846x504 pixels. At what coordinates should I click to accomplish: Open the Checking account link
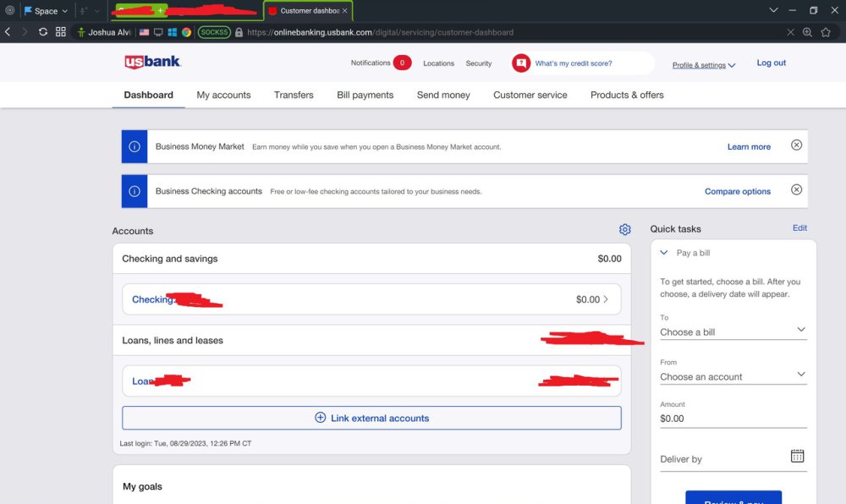tap(152, 299)
